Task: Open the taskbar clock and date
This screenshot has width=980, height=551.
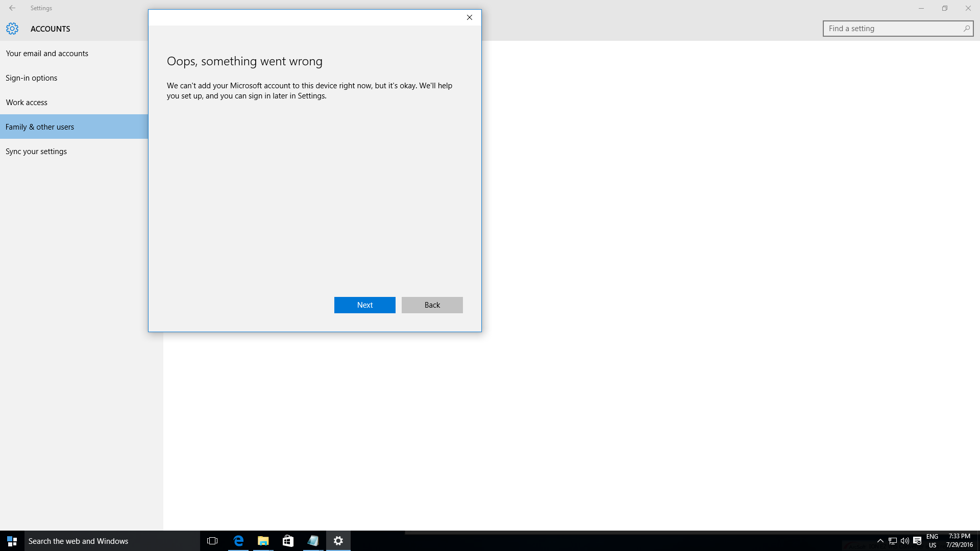Action: (x=959, y=541)
